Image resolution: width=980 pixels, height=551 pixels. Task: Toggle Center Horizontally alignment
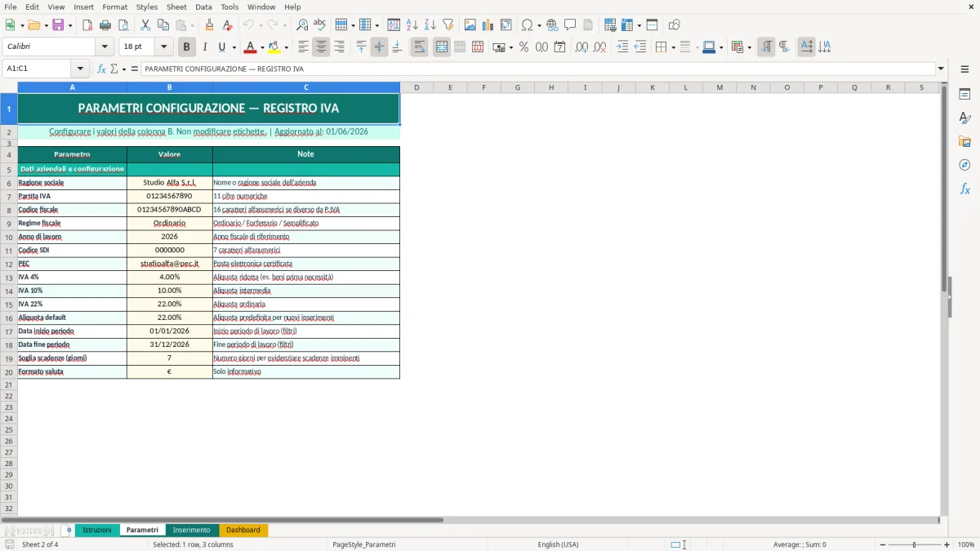click(321, 47)
